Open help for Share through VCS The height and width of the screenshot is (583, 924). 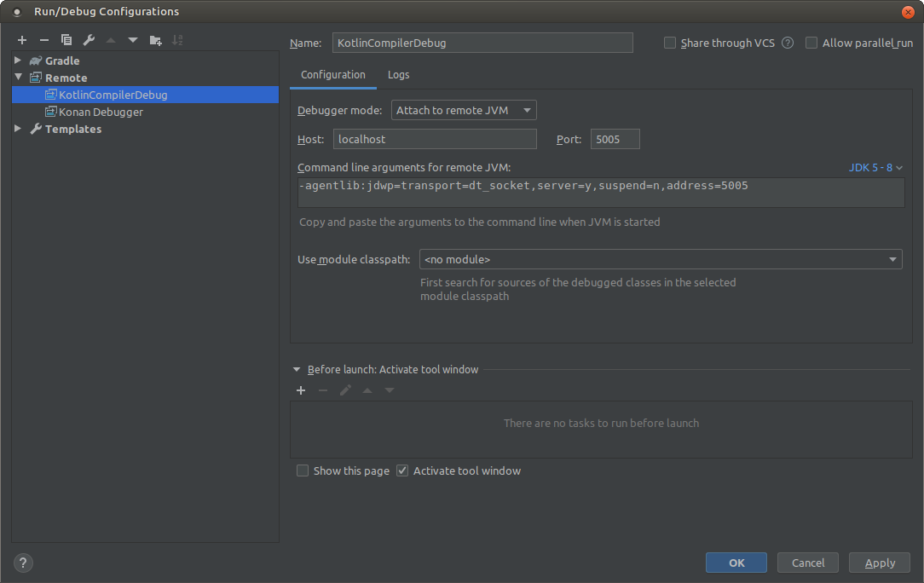[x=788, y=43]
